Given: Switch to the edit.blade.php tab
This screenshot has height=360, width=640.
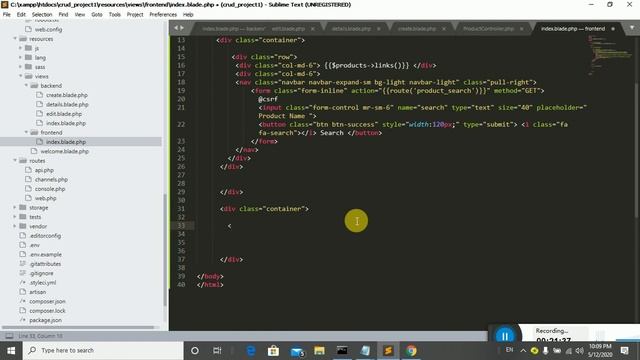Looking at the screenshot, I should coord(288,29).
